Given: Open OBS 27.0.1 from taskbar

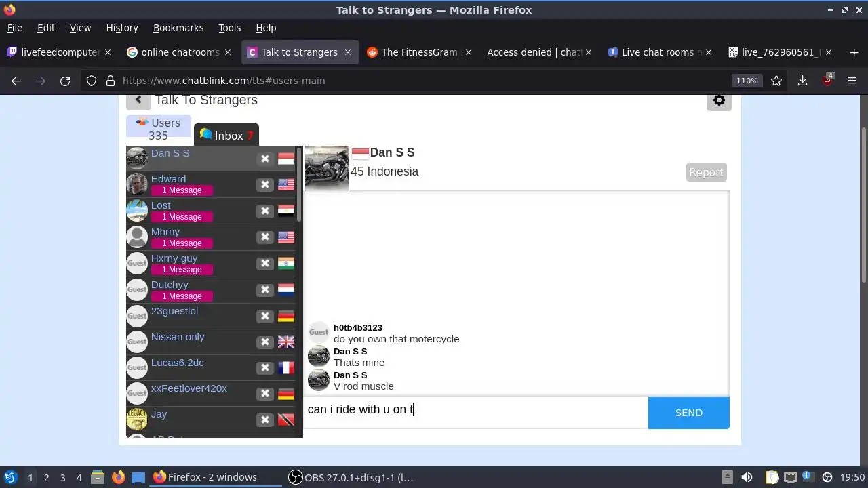Looking at the screenshot, I should [351, 477].
